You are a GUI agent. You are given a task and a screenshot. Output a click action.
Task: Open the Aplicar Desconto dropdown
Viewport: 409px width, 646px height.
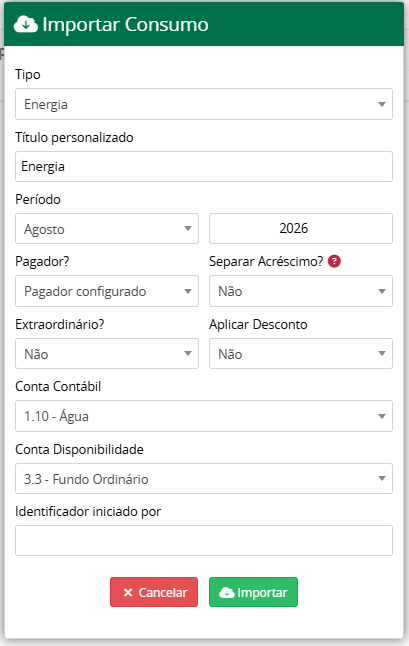(x=301, y=353)
